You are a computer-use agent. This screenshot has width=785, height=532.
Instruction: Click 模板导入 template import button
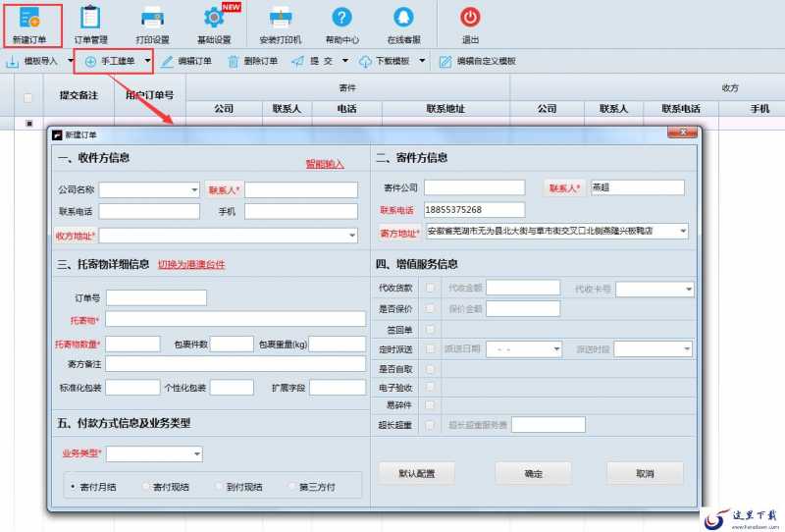tap(33, 61)
